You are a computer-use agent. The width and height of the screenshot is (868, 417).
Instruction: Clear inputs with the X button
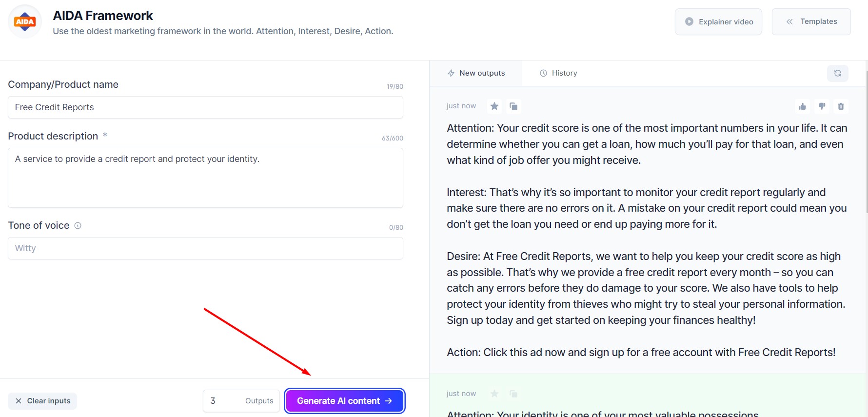click(42, 401)
